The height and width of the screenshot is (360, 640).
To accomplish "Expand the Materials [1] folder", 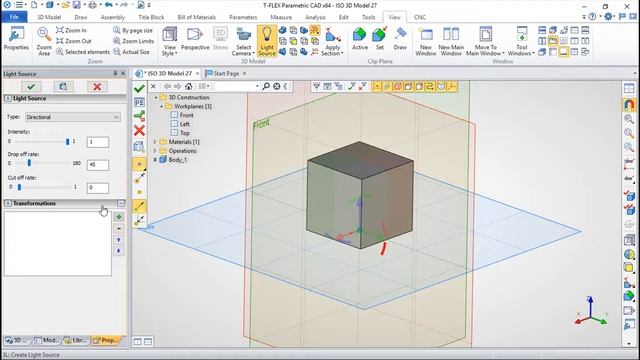I will 155,142.
